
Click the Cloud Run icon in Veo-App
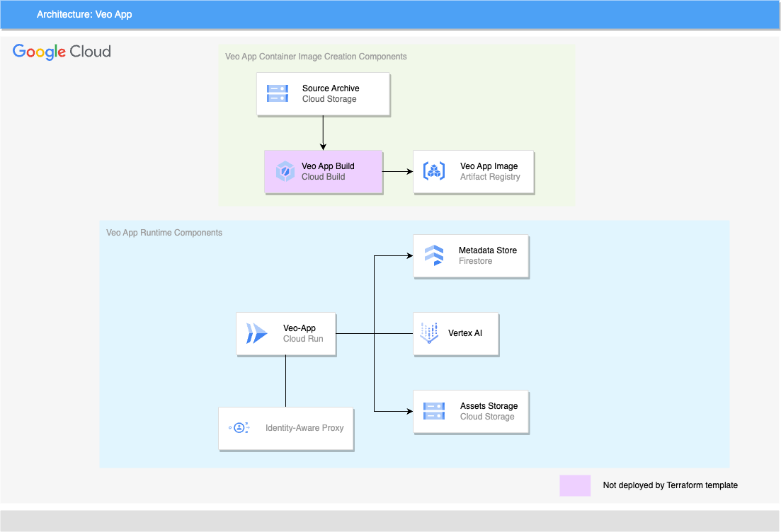pyautogui.click(x=256, y=333)
